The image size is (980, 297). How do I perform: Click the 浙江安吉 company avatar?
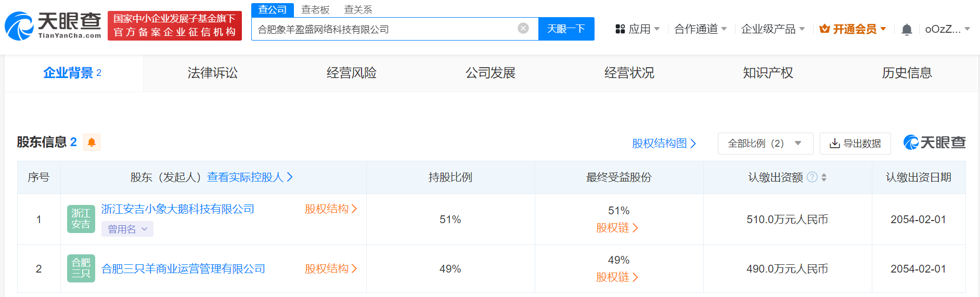tap(81, 219)
